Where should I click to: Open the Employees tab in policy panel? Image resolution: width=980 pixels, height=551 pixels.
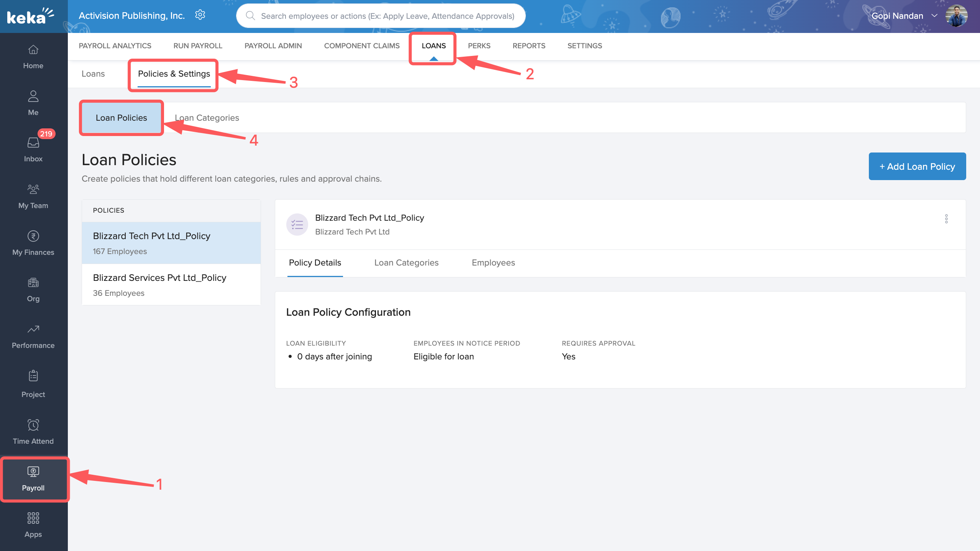tap(493, 262)
